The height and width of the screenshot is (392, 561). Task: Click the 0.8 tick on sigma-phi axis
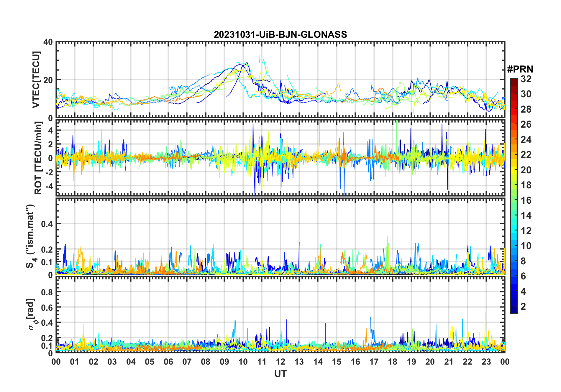(x=47, y=292)
